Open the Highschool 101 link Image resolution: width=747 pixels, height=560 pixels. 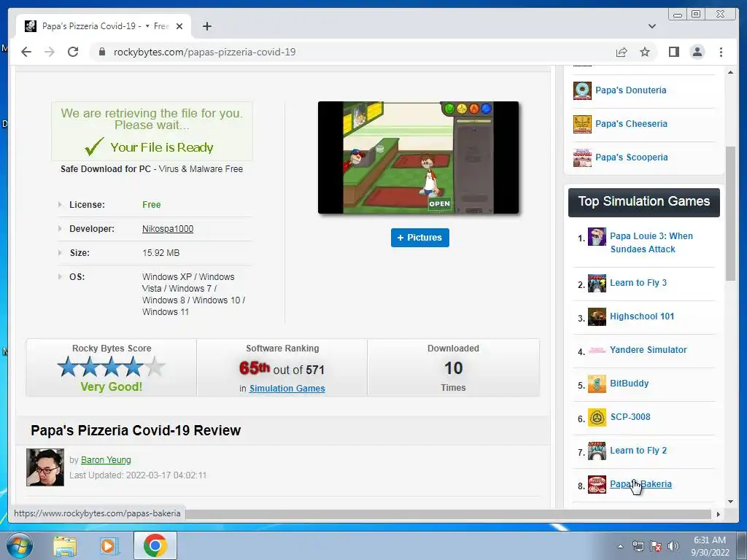tap(642, 316)
